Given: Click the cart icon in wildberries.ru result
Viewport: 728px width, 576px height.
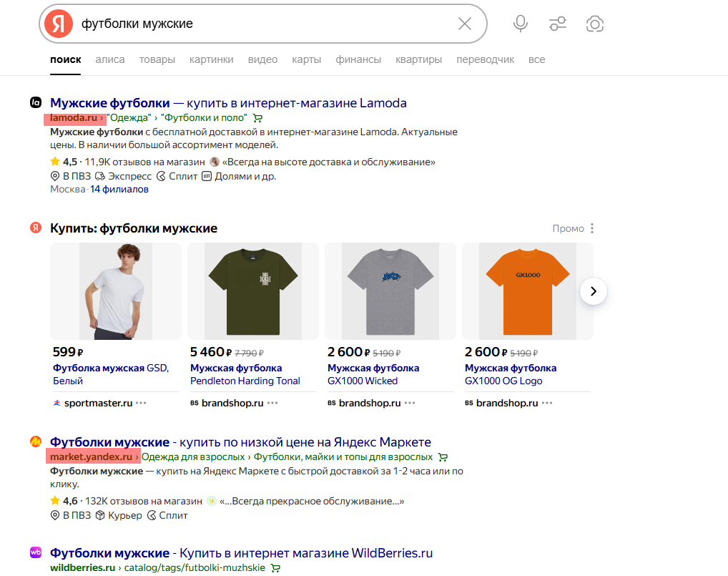Looking at the screenshot, I should [275, 567].
